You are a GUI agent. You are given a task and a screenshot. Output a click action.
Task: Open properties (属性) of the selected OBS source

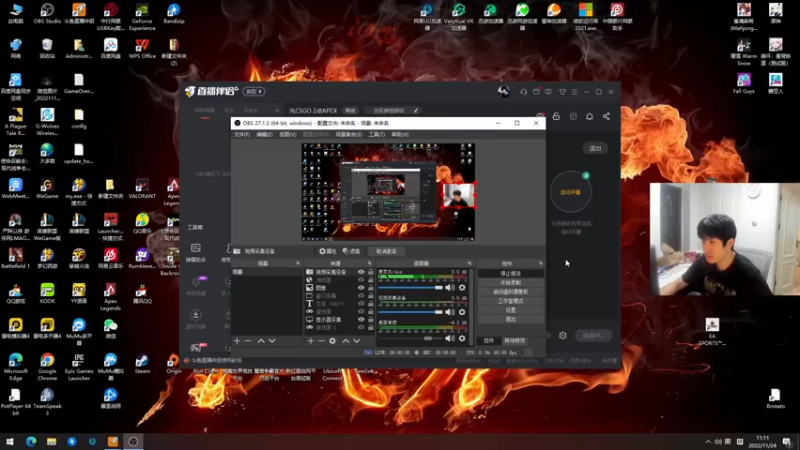tap(328, 251)
